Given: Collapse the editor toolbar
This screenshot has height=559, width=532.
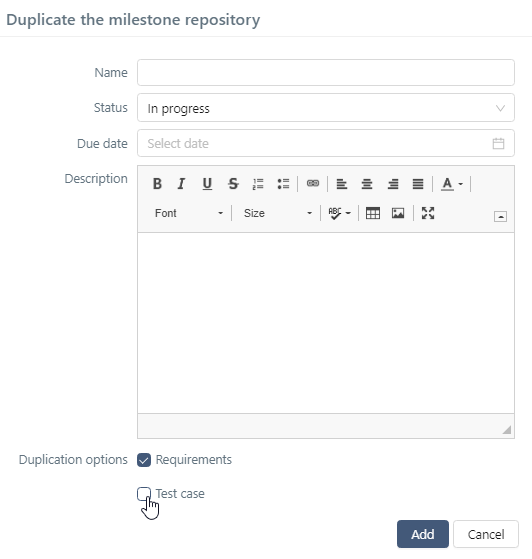Looking at the screenshot, I should (501, 216).
